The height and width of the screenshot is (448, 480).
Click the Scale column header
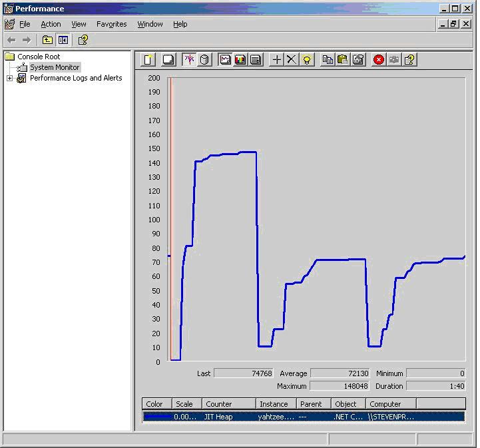pyautogui.click(x=187, y=404)
